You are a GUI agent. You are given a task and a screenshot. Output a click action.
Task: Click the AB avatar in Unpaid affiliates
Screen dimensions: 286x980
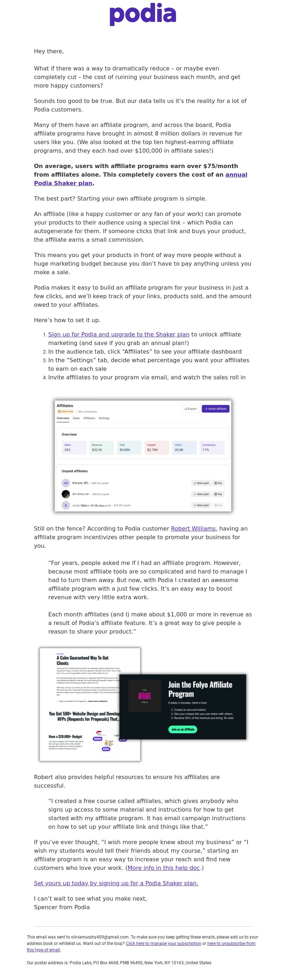pos(66,483)
